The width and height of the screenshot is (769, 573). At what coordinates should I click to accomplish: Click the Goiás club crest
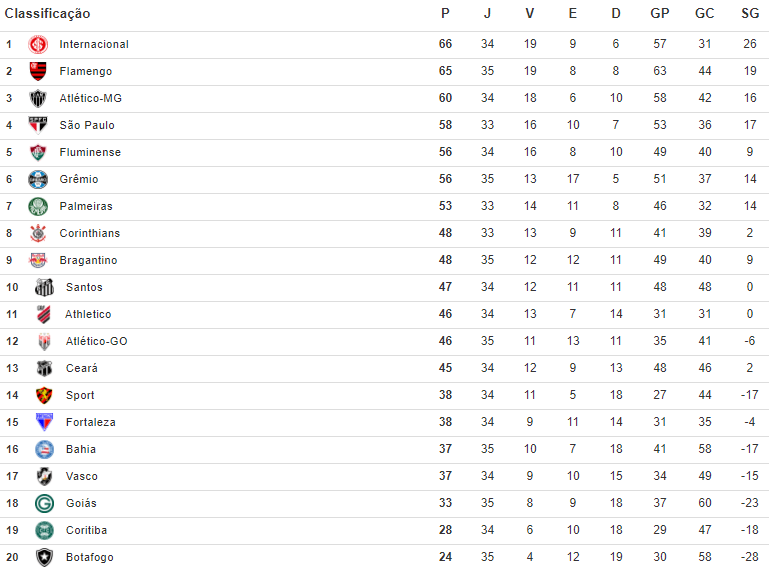pos(44,504)
